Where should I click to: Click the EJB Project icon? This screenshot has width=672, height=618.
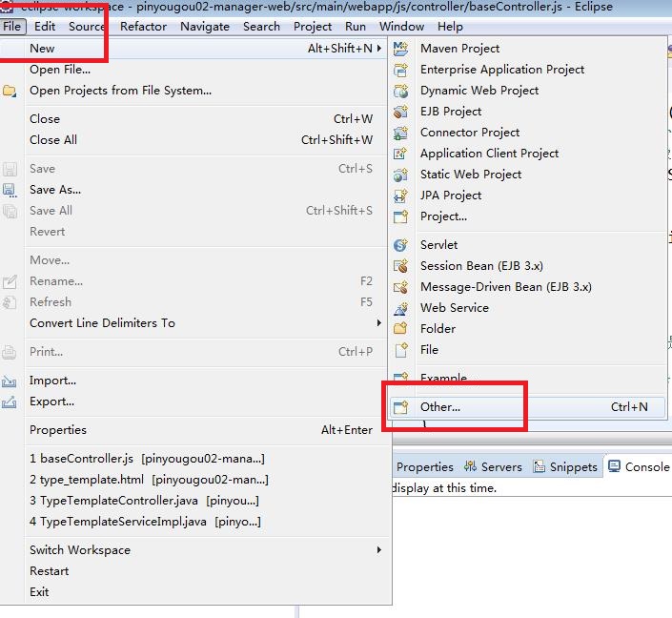coord(400,112)
